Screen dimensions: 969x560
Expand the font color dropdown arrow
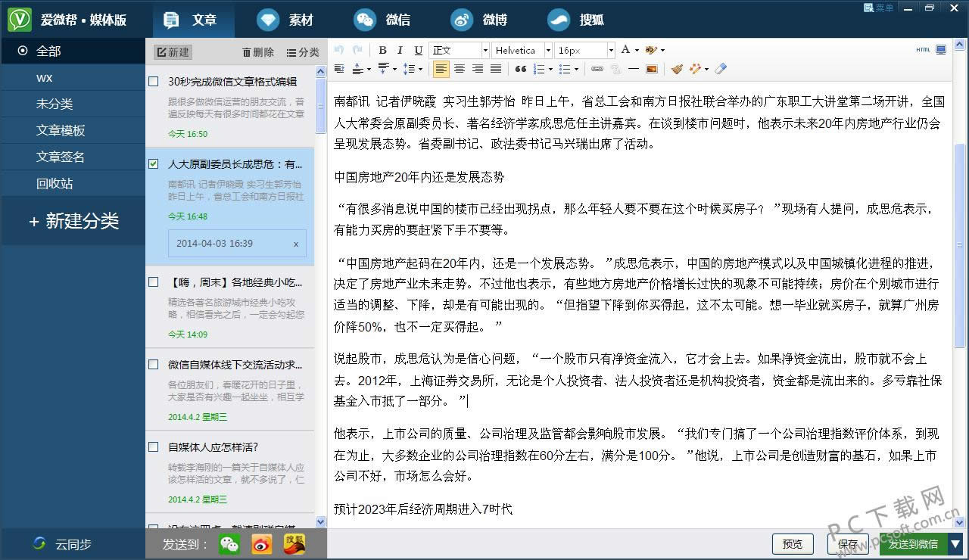coord(637,50)
